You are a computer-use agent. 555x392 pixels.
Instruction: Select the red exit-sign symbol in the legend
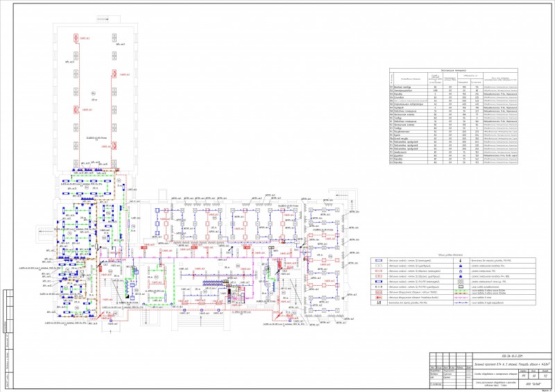point(379,292)
